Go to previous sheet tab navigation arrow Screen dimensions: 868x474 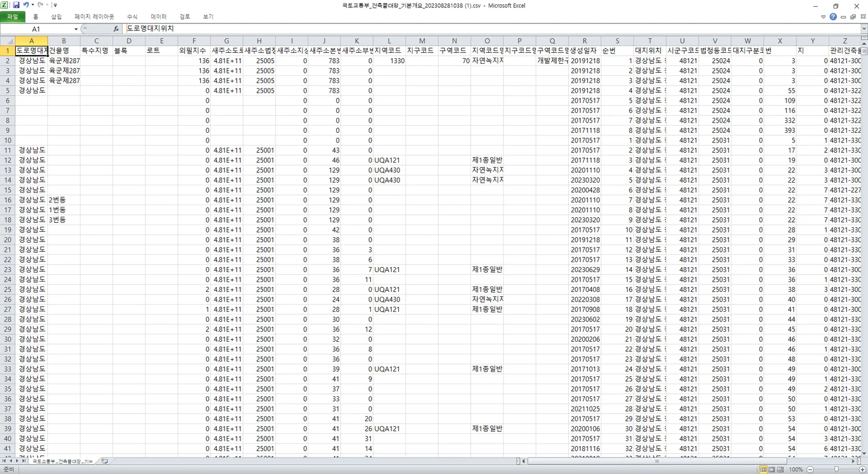(x=10, y=461)
